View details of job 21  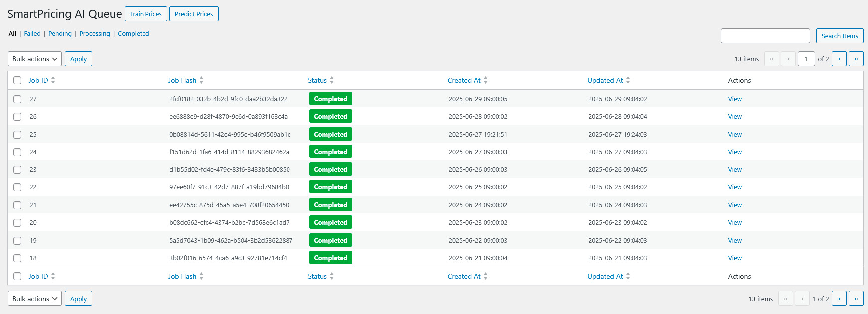click(x=735, y=205)
